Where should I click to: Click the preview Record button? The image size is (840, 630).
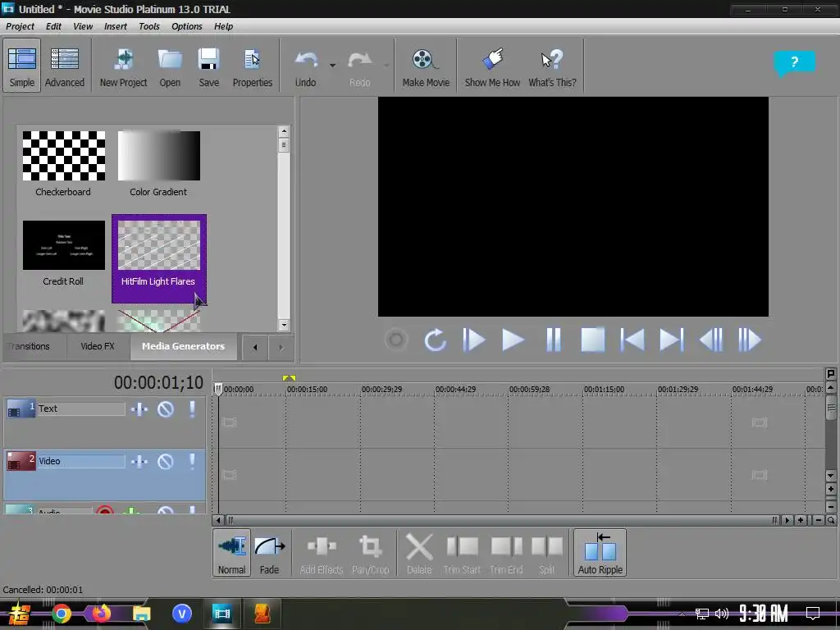click(x=396, y=340)
